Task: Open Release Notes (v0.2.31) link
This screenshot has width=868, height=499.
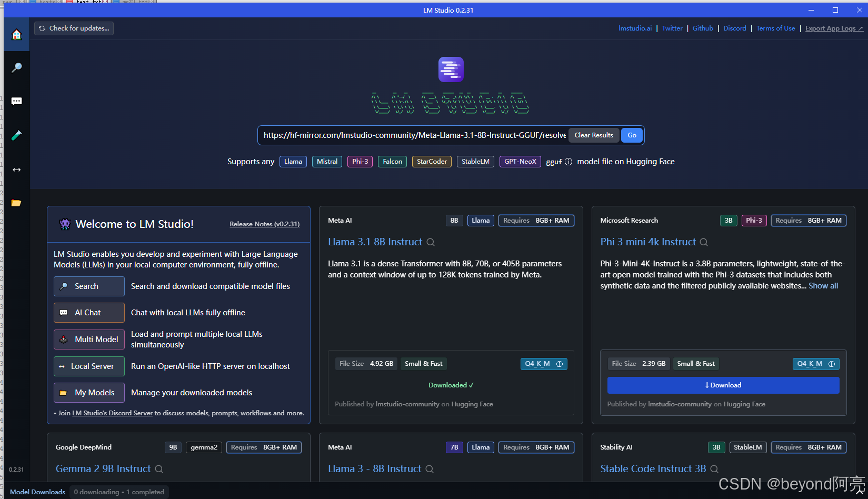Action: click(x=265, y=224)
